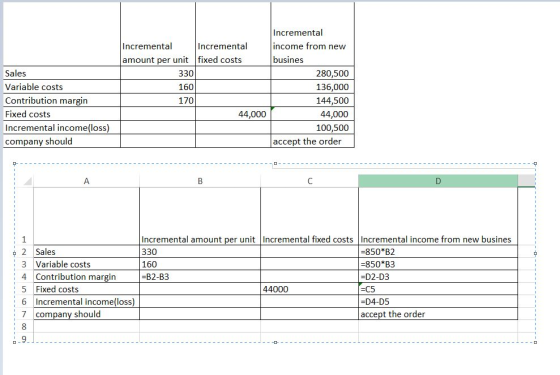Viewport: 560px width, 375px height.
Task: Click 100,500 in upper table
Action: pos(332,128)
